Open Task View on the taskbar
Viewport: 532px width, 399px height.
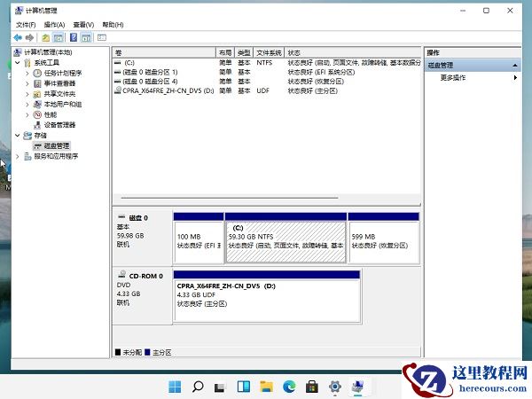(x=220, y=387)
